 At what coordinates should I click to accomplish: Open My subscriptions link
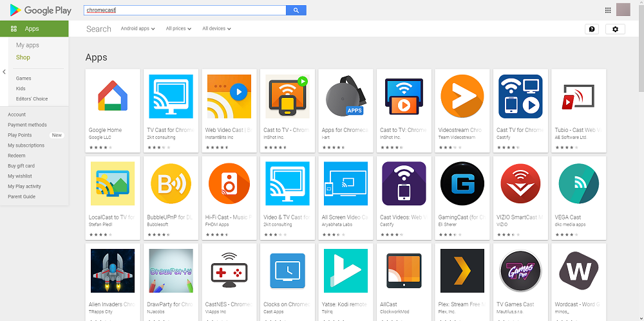[26, 145]
